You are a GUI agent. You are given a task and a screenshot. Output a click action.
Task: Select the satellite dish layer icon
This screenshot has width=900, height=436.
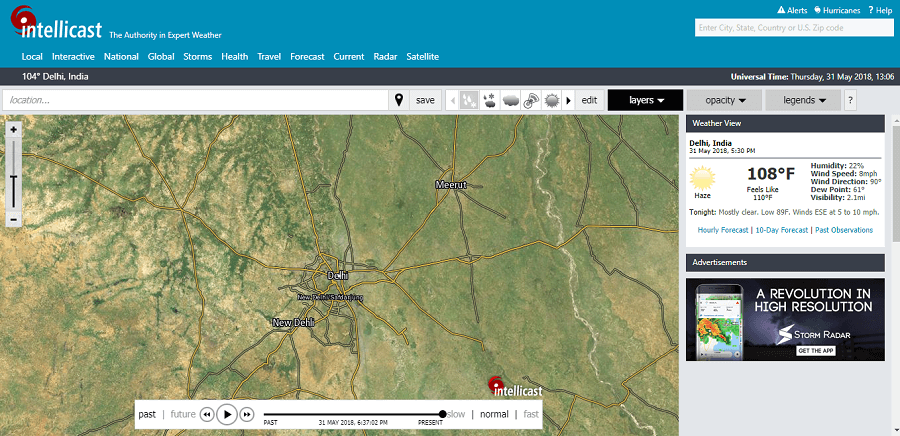pyautogui.click(x=531, y=100)
